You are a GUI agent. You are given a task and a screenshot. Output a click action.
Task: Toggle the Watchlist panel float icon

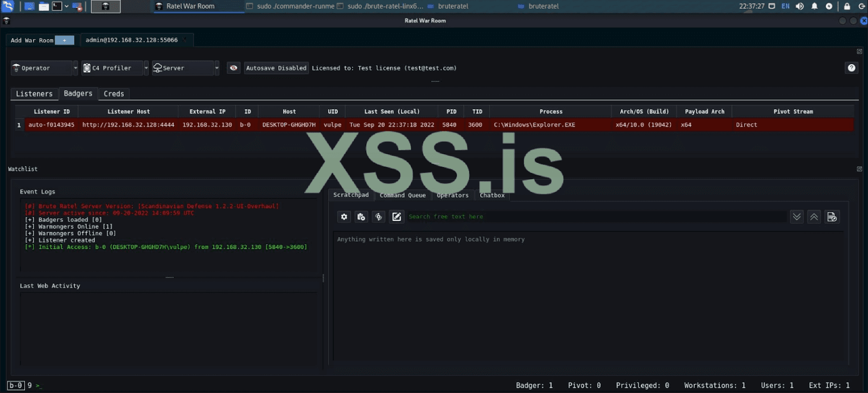(859, 169)
